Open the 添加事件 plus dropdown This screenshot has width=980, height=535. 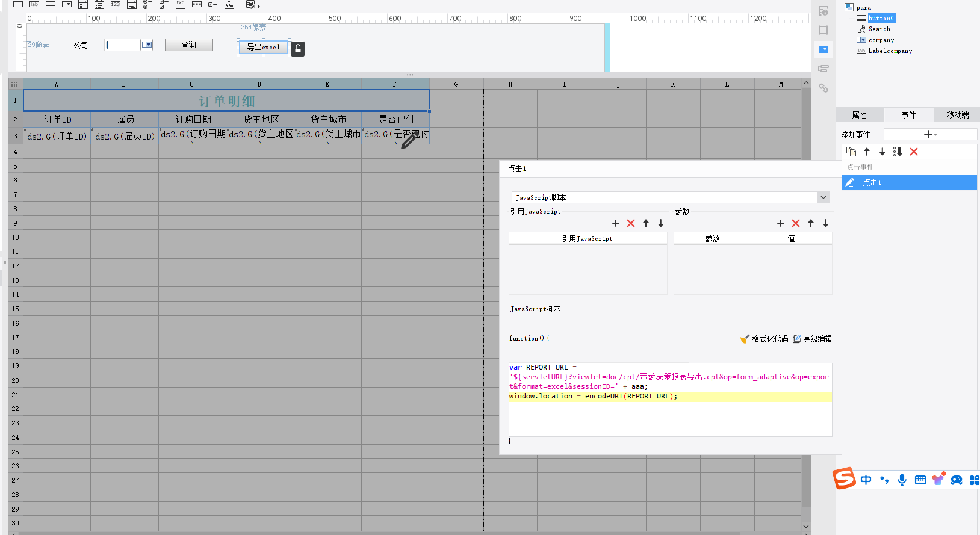pos(930,134)
